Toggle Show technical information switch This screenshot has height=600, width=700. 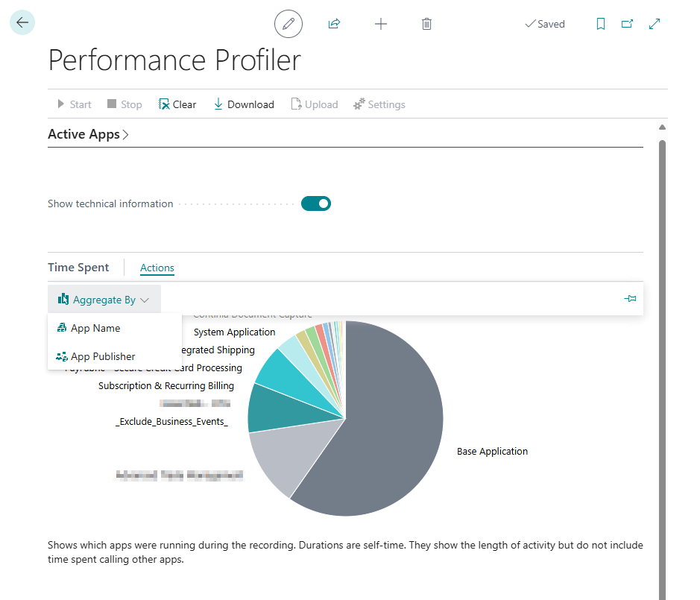coord(315,203)
